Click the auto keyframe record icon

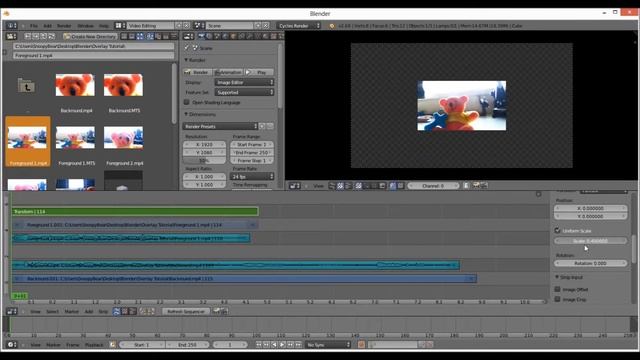(x=361, y=344)
